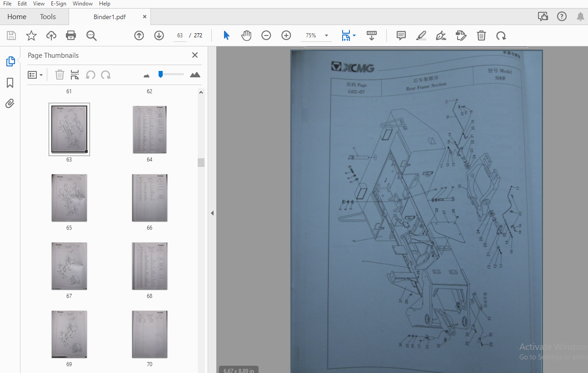Print the document using the printer icon

pyautogui.click(x=71, y=35)
